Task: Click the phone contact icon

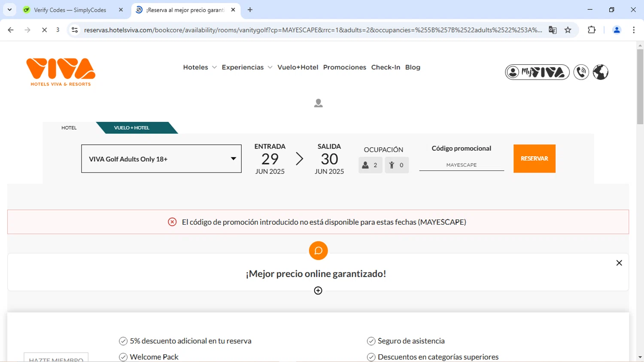Action: (x=581, y=72)
